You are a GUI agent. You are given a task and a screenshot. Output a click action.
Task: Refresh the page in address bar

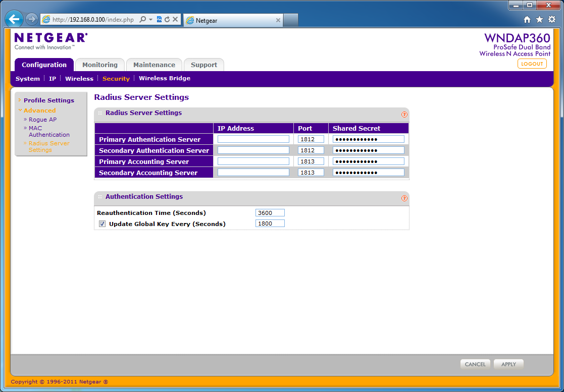[167, 19]
